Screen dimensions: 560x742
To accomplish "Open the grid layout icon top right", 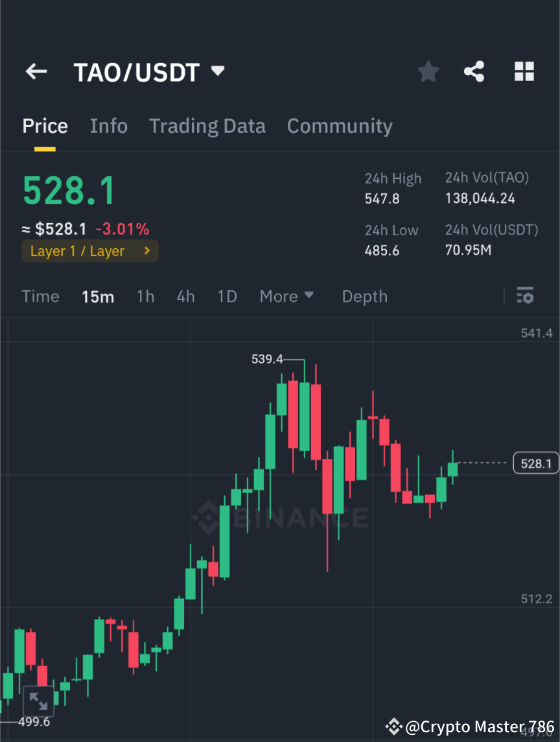I will pos(524,71).
